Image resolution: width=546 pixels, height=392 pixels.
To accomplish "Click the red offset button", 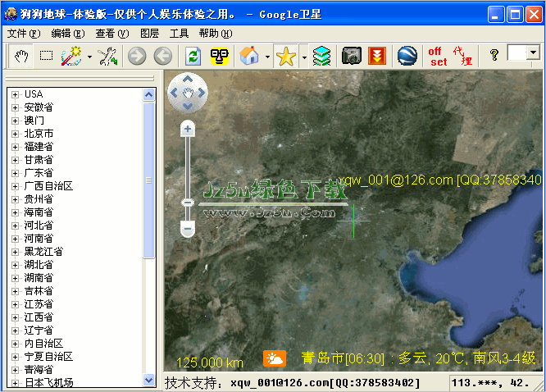I will [437, 57].
